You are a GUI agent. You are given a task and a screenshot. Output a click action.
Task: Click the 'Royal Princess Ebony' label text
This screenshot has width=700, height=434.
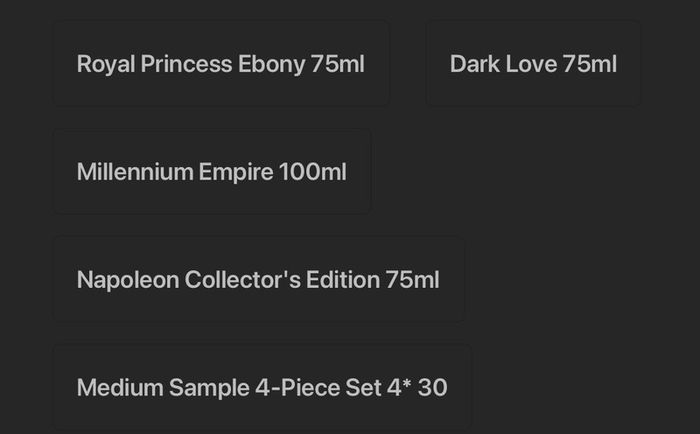pos(191,64)
